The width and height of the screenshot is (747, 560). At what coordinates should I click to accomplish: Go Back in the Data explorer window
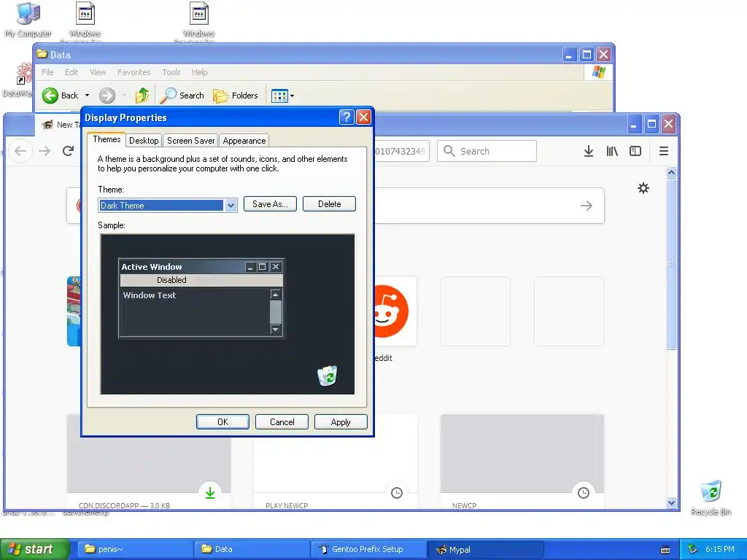[x=60, y=96]
